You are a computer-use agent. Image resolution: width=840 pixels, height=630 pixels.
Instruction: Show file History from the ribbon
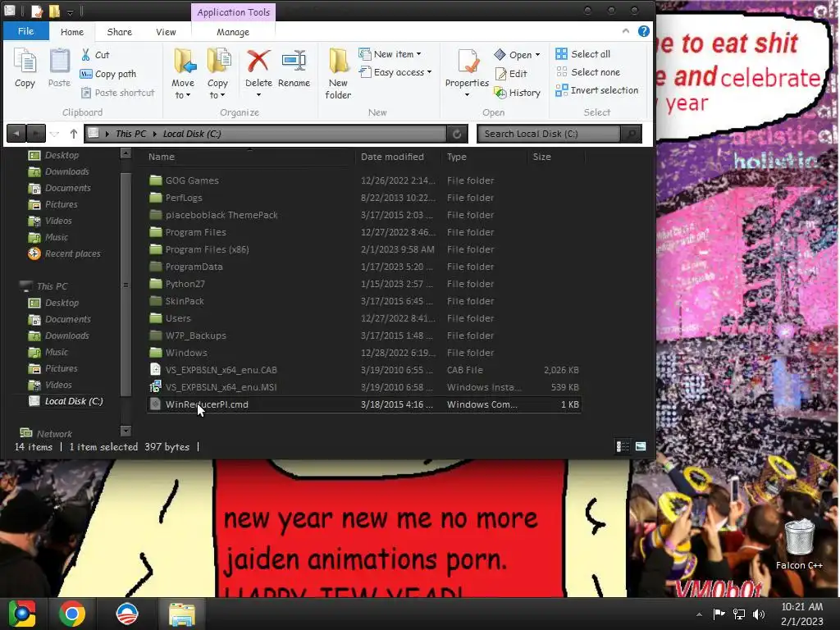pos(518,93)
